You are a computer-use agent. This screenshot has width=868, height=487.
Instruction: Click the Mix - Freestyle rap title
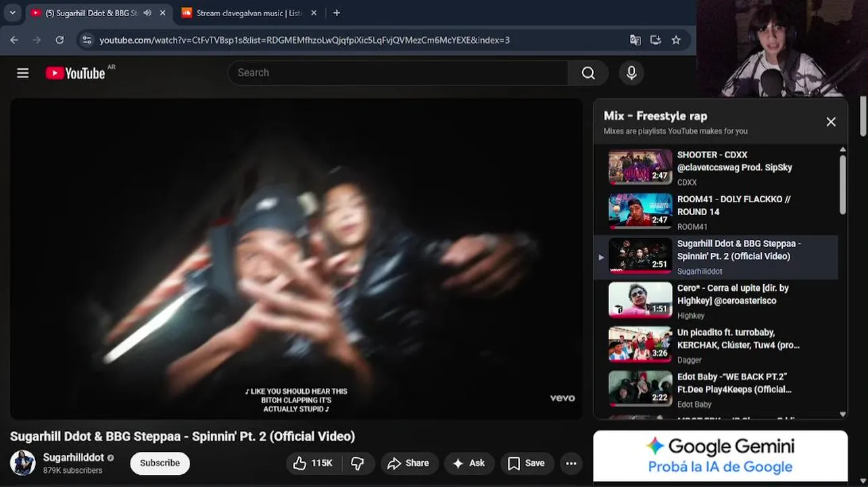(655, 116)
